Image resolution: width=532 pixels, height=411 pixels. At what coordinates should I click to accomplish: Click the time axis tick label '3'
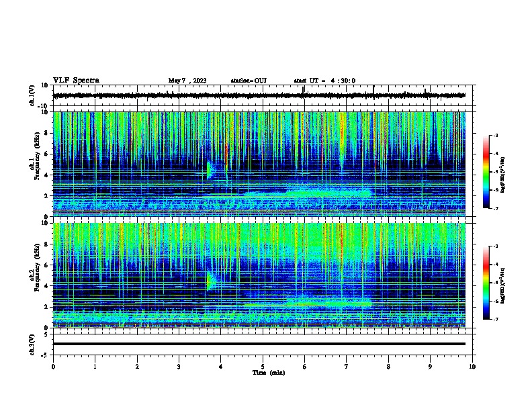coord(179,367)
